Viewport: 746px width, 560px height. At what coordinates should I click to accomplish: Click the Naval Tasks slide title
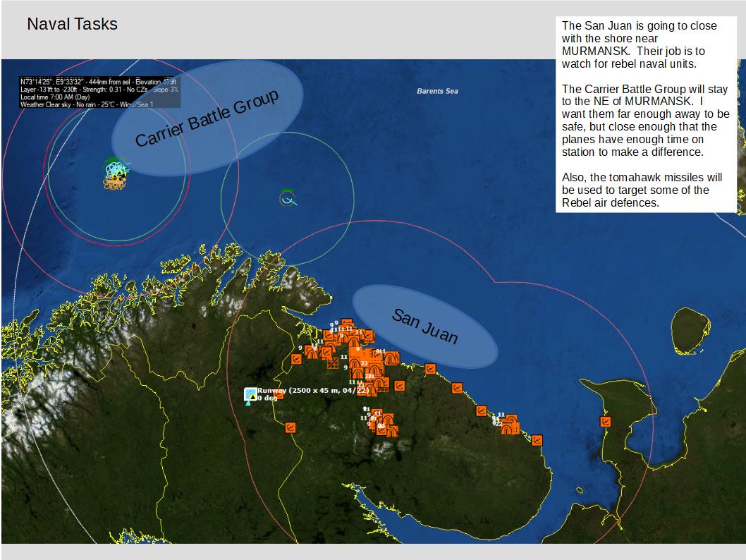[73, 24]
